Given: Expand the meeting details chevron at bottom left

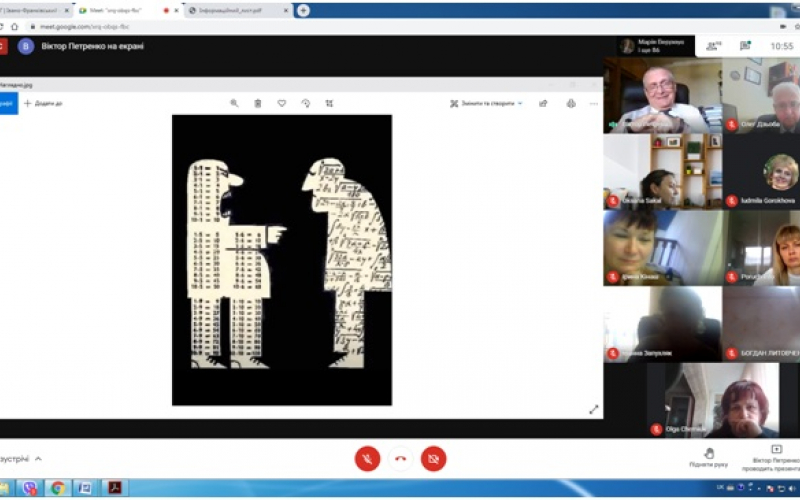Looking at the screenshot, I should tap(38, 459).
